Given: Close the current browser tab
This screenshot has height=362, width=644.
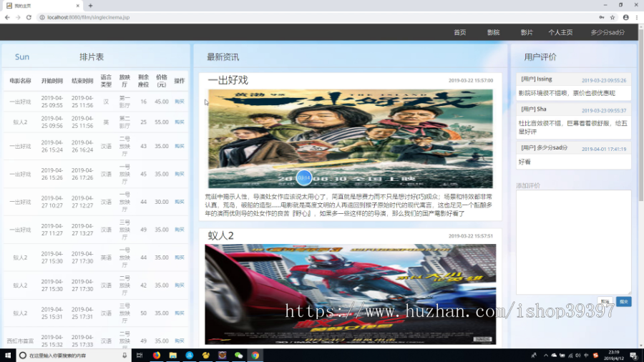Looking at the screenshot, I should 77,6.
